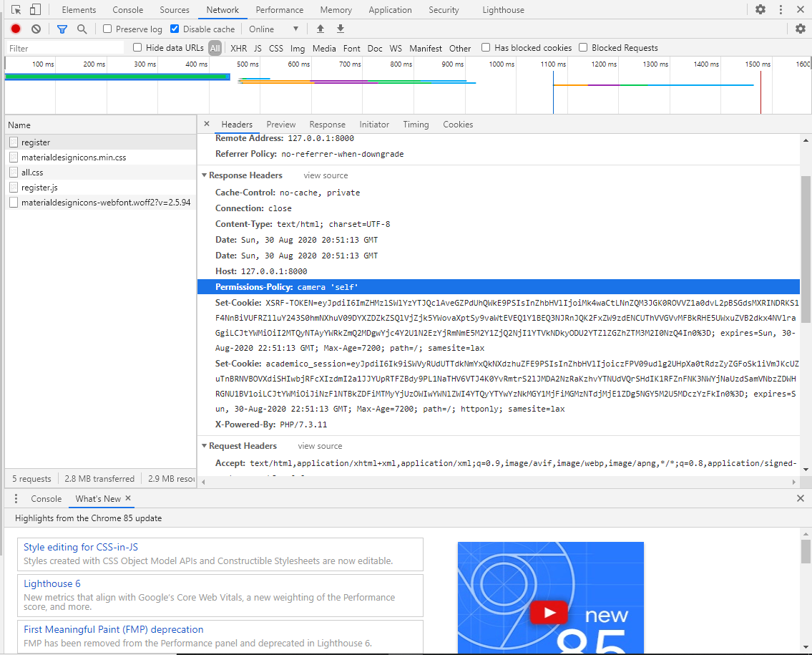Screen dimensions: 812x655
Task: Stop recording network log
Action: click(14, 29)
